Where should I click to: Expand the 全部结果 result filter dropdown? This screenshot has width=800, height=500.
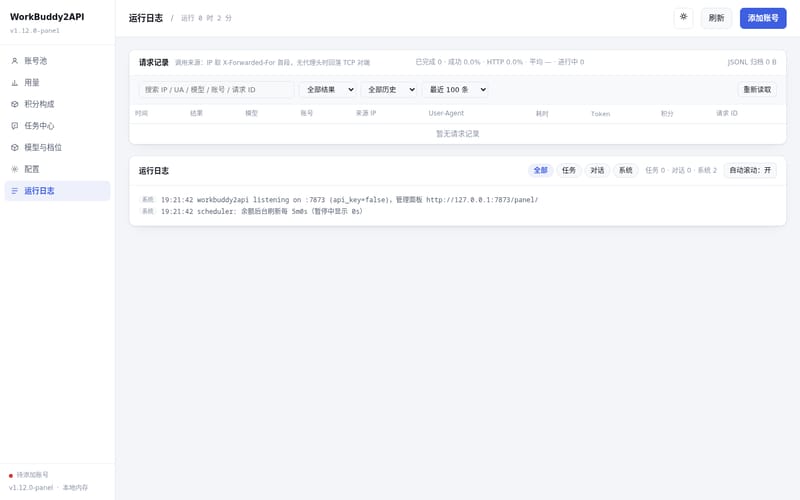(x=328, y=90)
